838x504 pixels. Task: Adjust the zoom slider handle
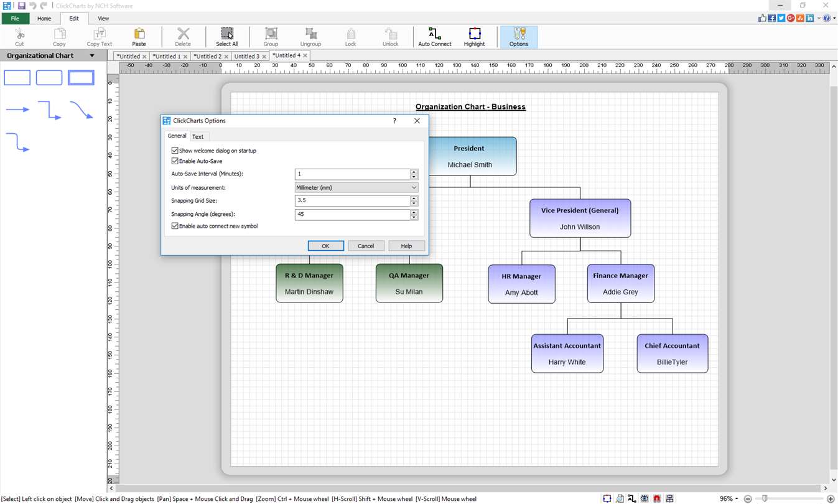(x=765, y=498)
